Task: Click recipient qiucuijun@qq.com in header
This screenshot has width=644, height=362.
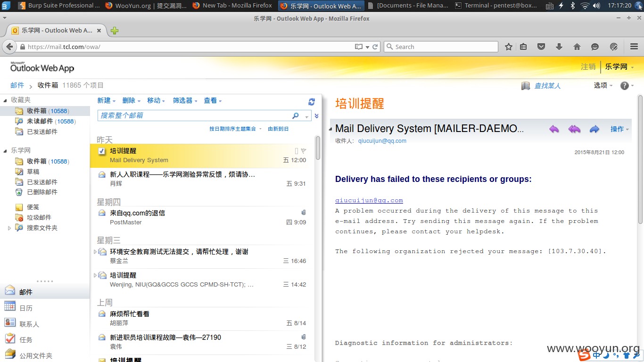Action: point(382,141)
